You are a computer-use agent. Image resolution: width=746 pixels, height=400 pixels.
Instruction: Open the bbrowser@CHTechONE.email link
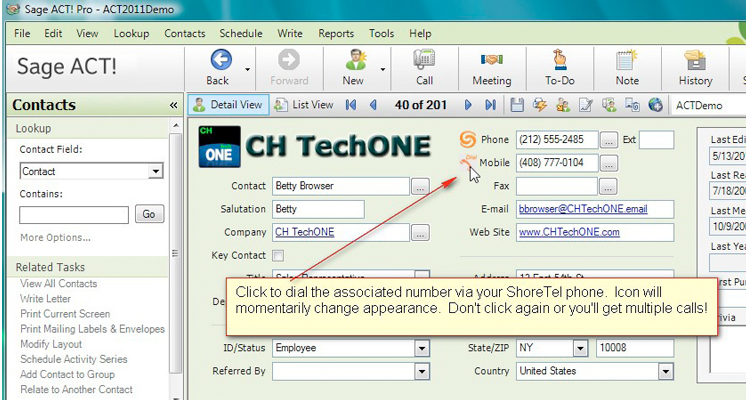[x=583, y=209]
